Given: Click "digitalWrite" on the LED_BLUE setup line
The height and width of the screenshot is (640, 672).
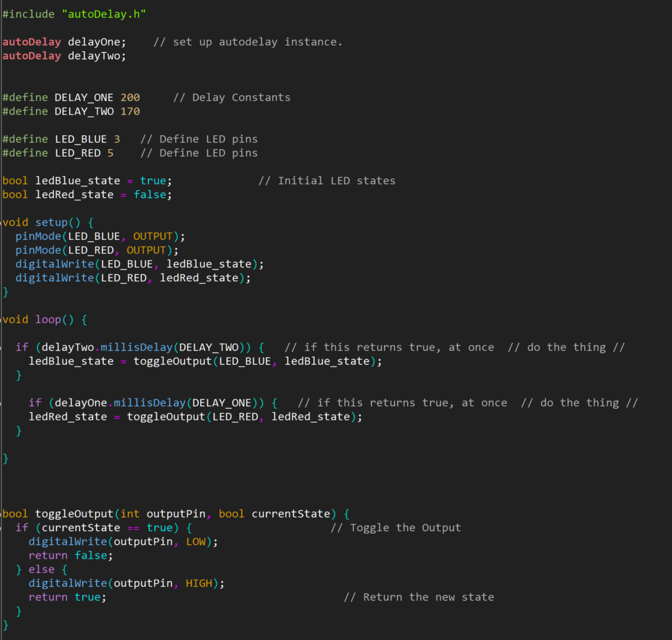Looking at the screenshot, I should click(x=54, y=264).
